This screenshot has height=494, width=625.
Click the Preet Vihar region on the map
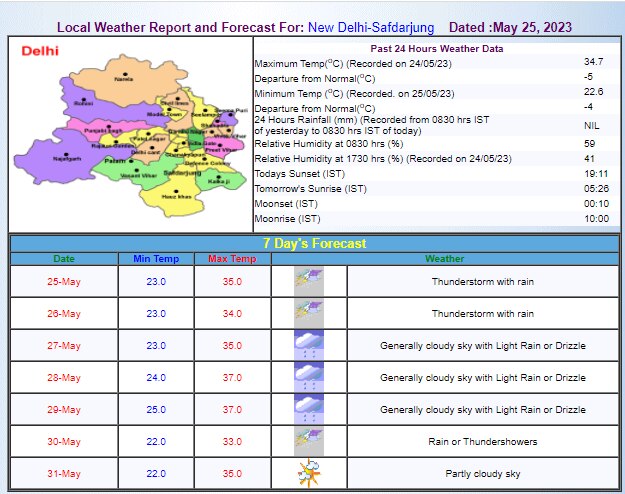point(222,148)
